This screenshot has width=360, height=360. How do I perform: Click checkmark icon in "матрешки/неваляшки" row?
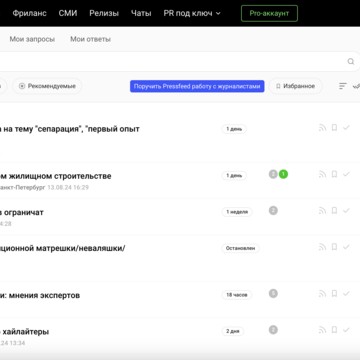346,247
